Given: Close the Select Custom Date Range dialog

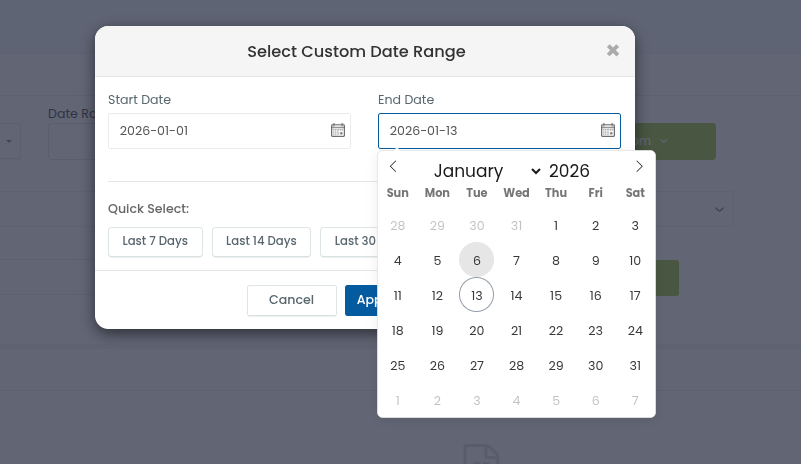Looking at the screenshot, I should 613,51.
